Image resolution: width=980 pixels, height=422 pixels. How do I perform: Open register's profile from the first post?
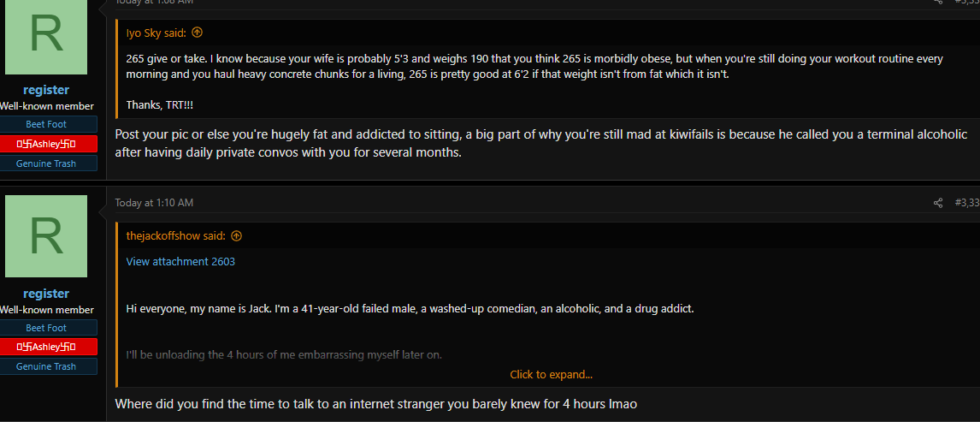point(46,90)
